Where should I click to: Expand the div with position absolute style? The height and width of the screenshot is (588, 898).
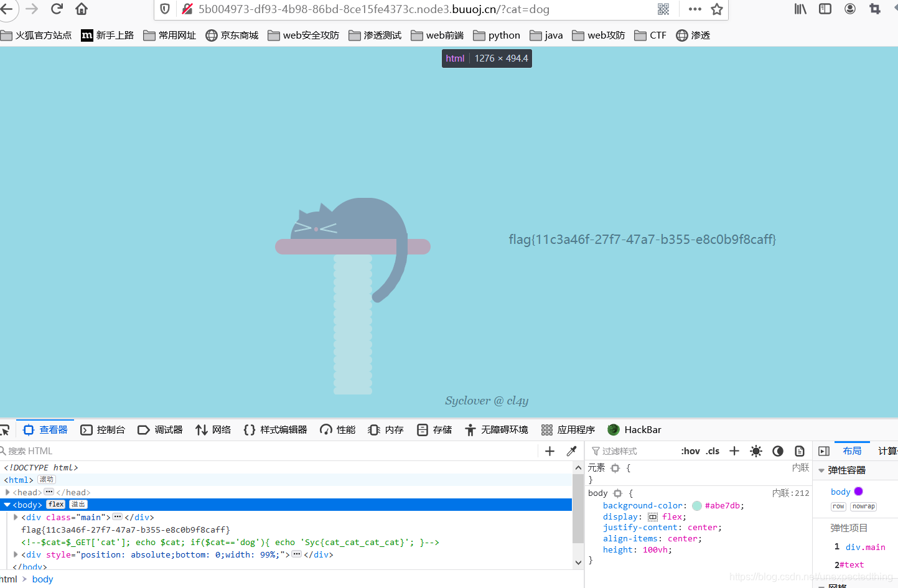(x=16, y=554)
